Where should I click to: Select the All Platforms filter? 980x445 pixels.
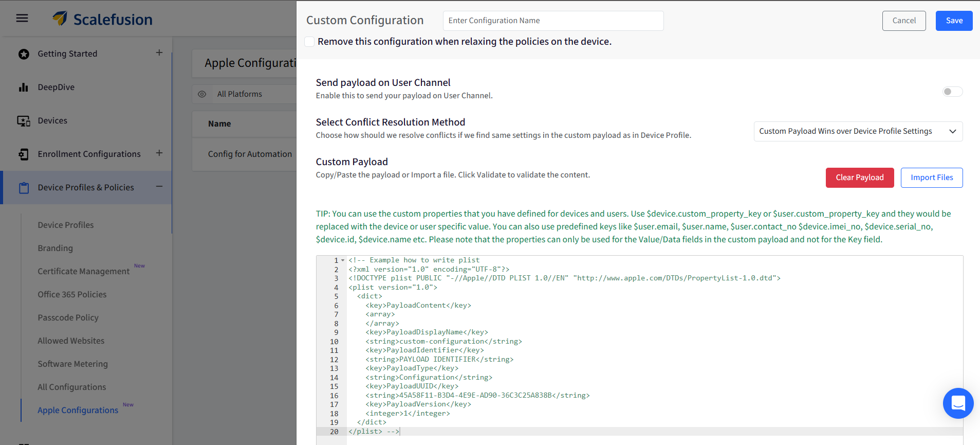[x=239, y=94]
